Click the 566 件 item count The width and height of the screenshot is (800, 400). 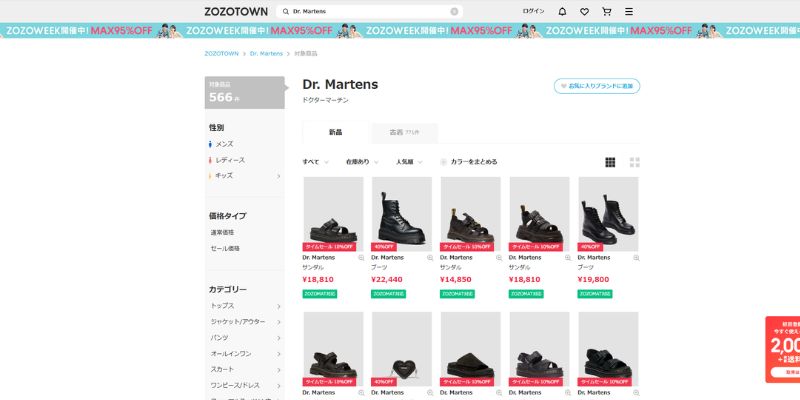[224, 97]
